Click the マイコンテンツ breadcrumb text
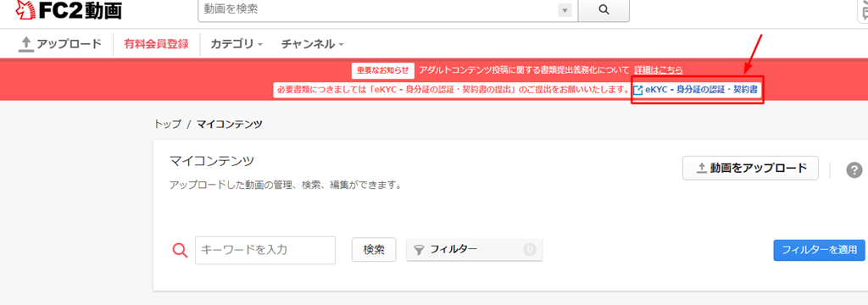Screen dimensions: 868x305 230,124
